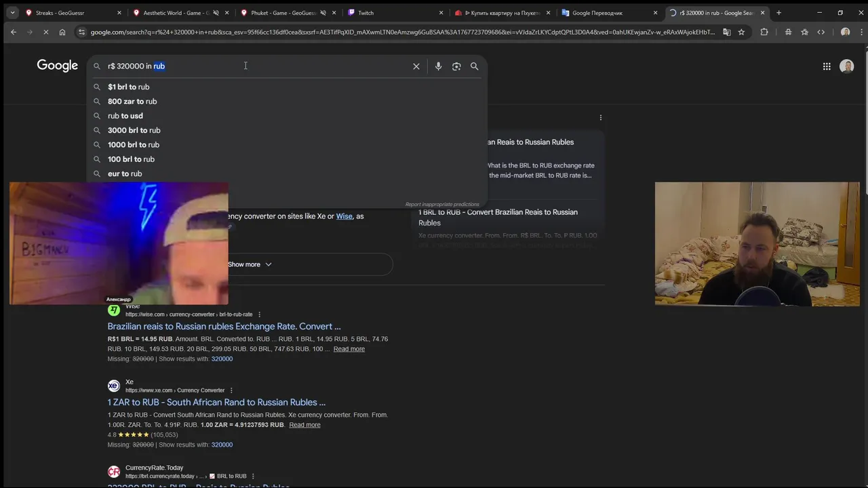View site information icon in address bar
The height and width of the screenshot is (488, 868).
click(82, 32)
